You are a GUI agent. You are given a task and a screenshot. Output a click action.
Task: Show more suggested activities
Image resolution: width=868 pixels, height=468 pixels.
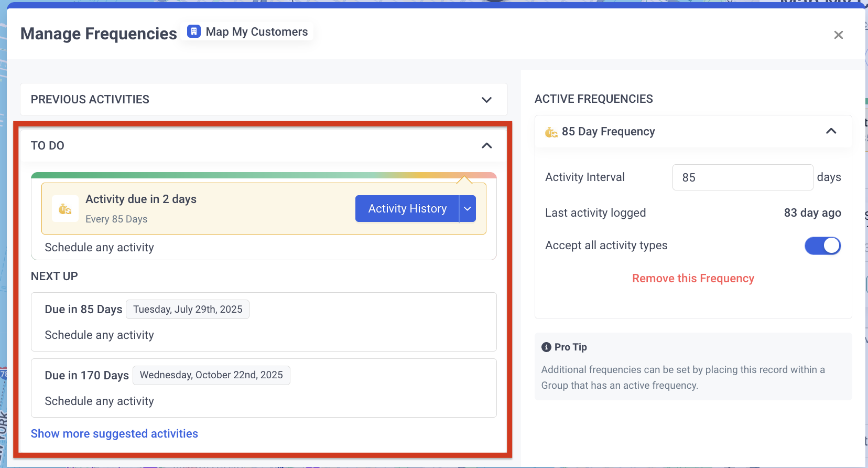coord(114,434)
